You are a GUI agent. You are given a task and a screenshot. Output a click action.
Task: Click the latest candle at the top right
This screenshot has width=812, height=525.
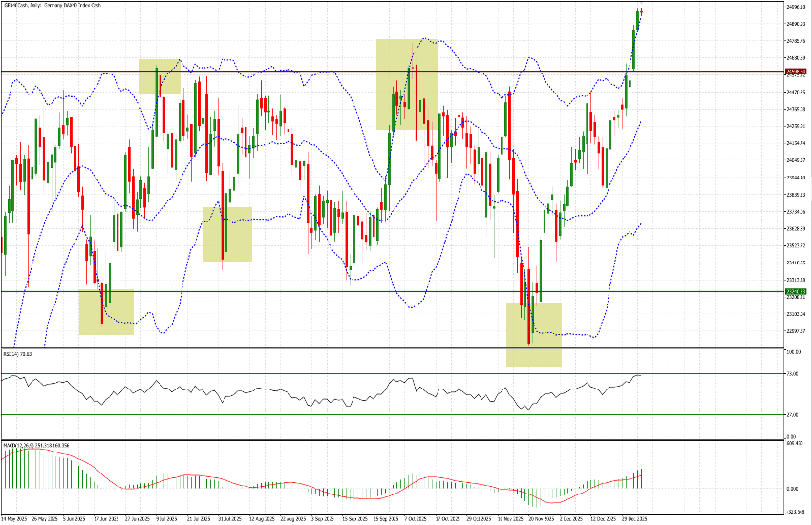point(640,11)
